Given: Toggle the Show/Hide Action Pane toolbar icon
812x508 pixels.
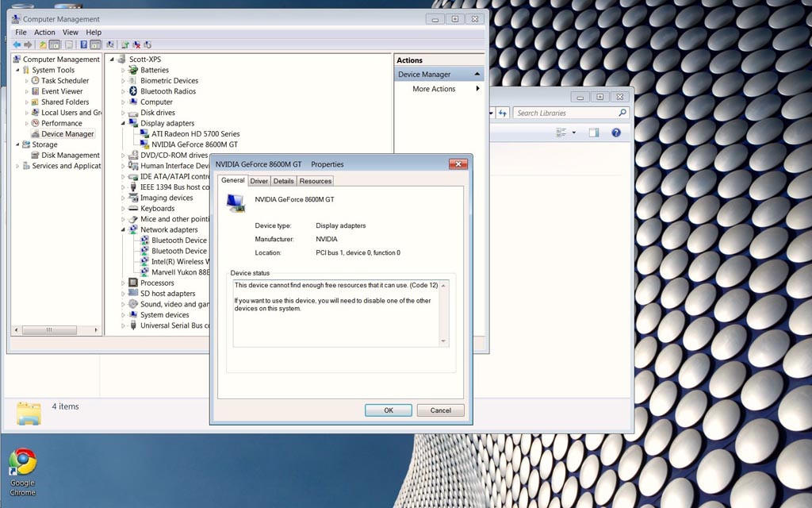Looking at the screenshot, I should [95, 45].
